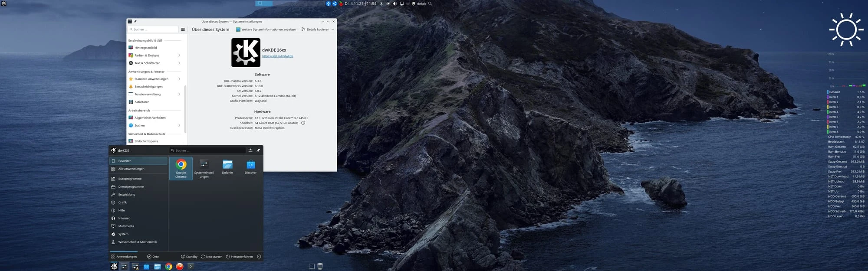Open the Büroprogramme category
868x271 pixels.
(x=138, y=179)
